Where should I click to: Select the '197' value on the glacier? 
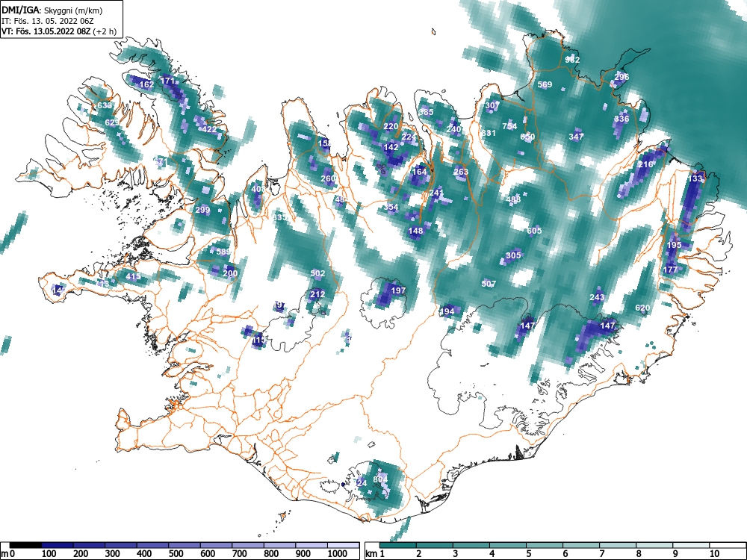tap(398, 290)
